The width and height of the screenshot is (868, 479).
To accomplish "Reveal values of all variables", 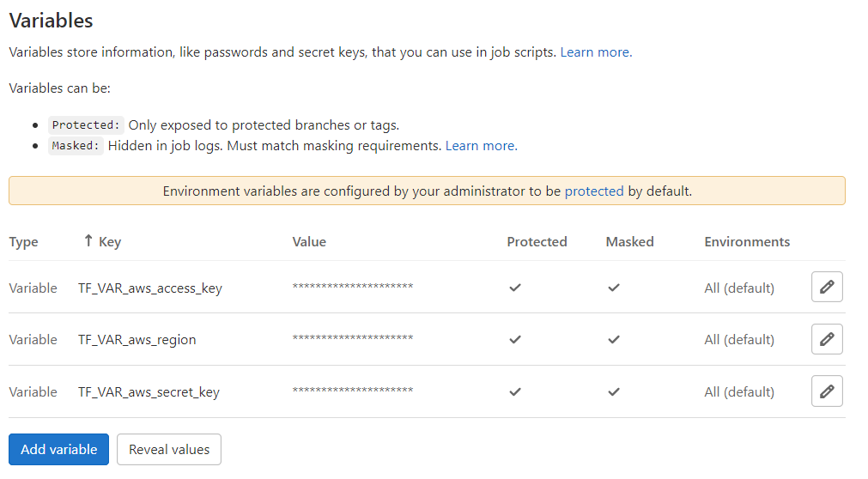I will (x=169, y=449).
